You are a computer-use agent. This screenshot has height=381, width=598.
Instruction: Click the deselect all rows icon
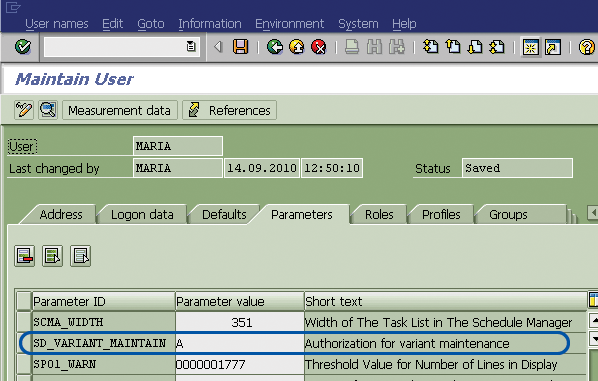[x=80, y=256]
